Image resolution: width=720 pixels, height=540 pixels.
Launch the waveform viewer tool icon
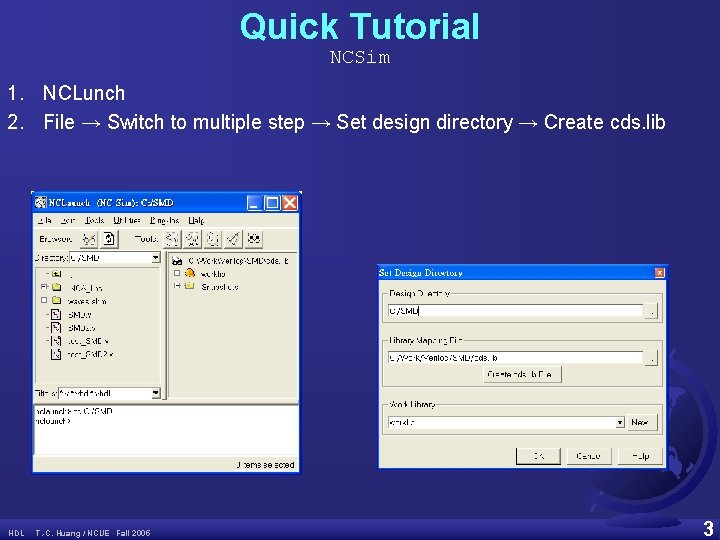tap(254, 239)
